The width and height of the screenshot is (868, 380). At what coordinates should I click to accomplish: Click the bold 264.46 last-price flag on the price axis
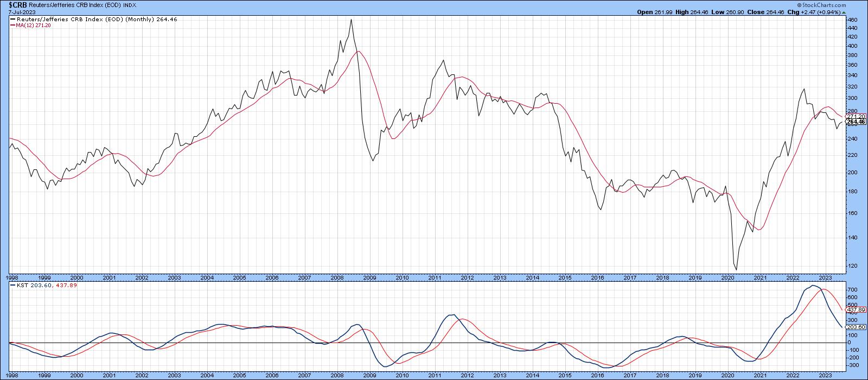click(856, 122)
